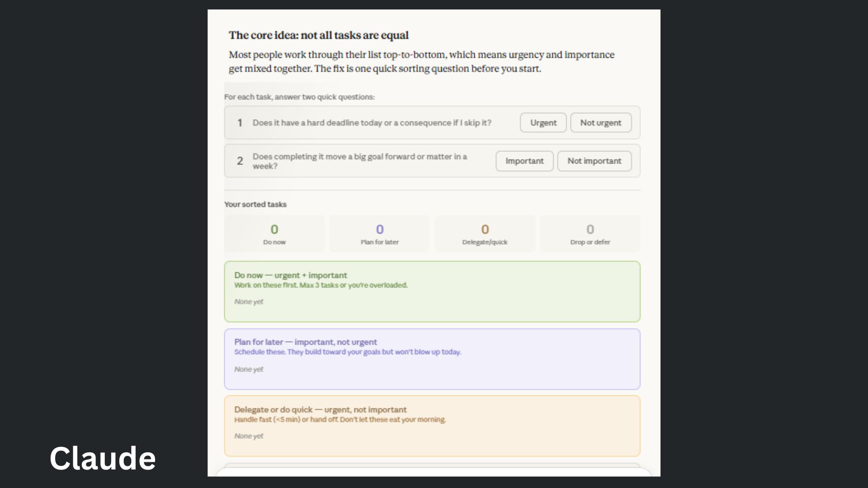Mark the task as "Important"
Image resolution: width=868 pixels, height=488 pixels.
point(524,161)
